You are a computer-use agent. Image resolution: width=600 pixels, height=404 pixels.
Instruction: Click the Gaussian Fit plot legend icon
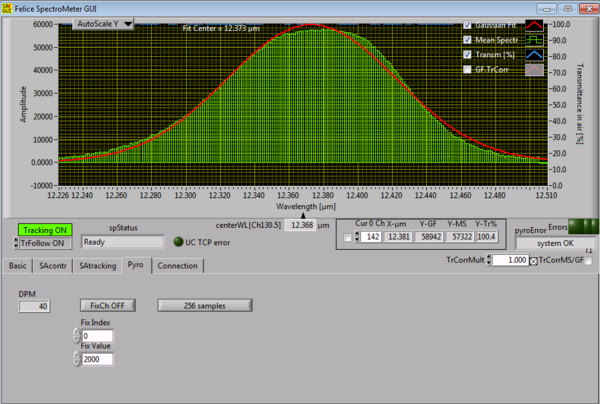(535, 25)
